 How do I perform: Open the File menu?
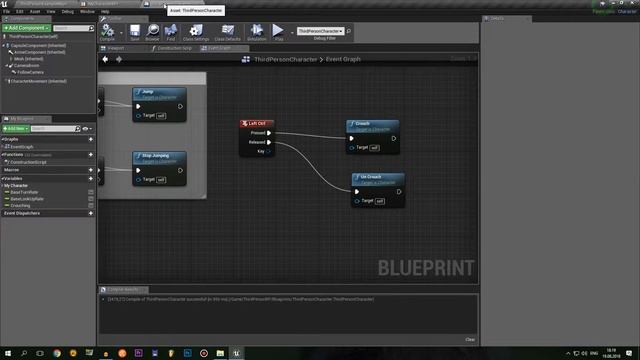[7, 11]
